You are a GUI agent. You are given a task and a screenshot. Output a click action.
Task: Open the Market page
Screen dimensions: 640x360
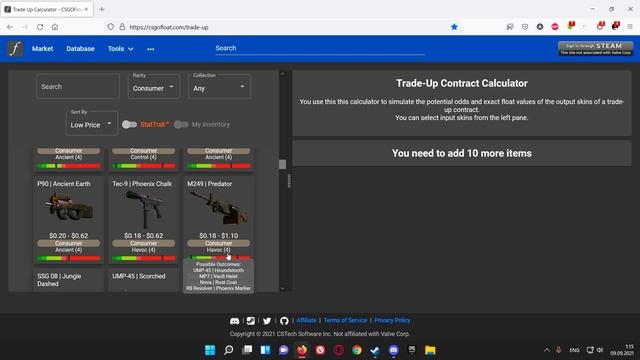(42, 49)
